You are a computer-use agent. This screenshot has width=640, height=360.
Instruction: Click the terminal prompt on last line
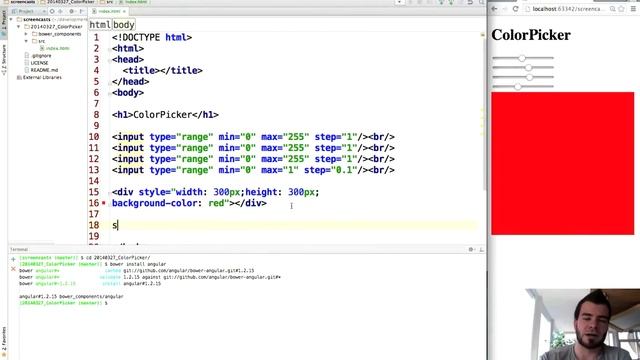click(x=63, y=303)
